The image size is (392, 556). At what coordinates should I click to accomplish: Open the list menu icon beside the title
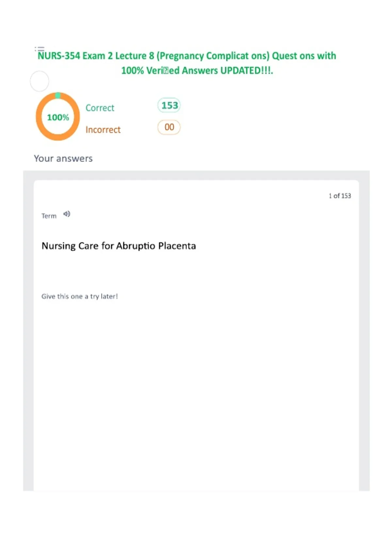pos(40,49)
